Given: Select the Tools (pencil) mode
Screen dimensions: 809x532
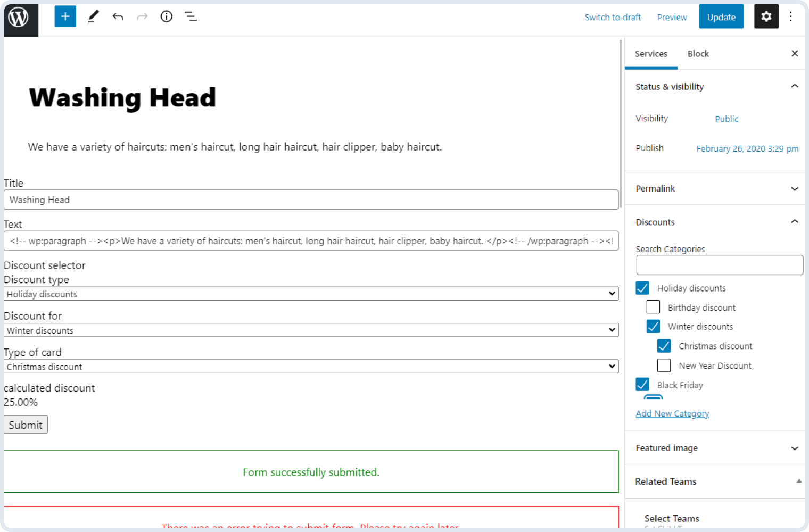Looking at the screenshot, I should point(93,16).
